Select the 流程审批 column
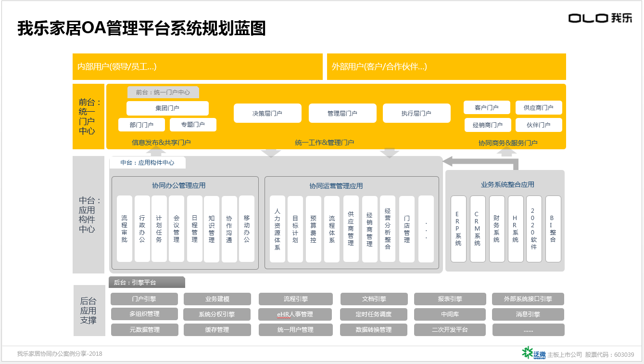This screenshot has width=644, height=364. (125, 229)
